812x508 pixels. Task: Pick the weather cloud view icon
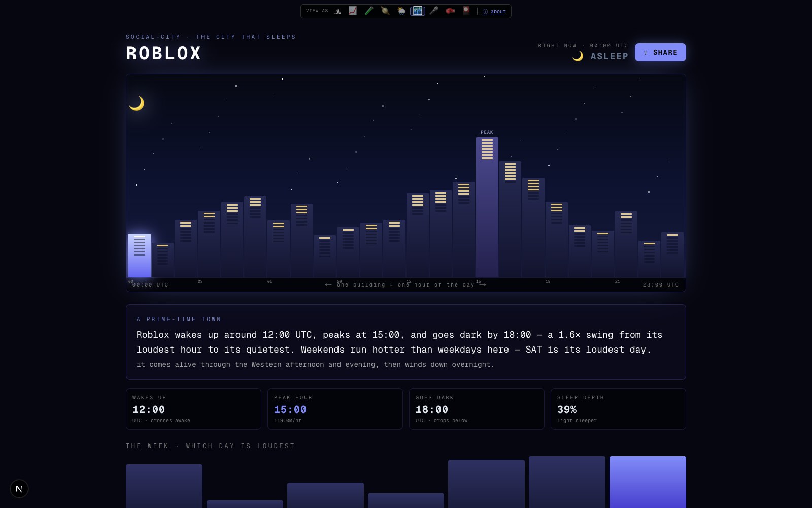click(x=401, y=11)
